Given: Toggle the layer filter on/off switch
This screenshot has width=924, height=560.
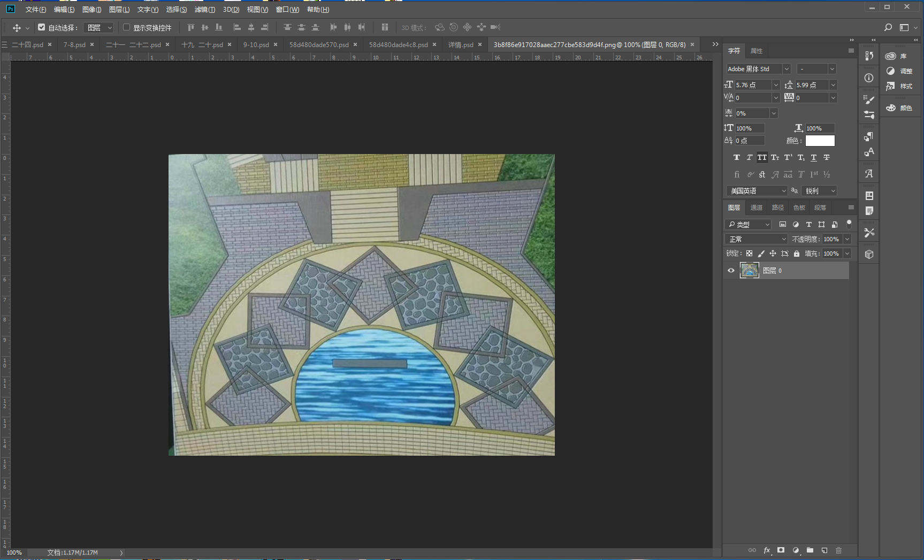Looking at the screenshot, I should pyautogui.click(x=849, y=224).
